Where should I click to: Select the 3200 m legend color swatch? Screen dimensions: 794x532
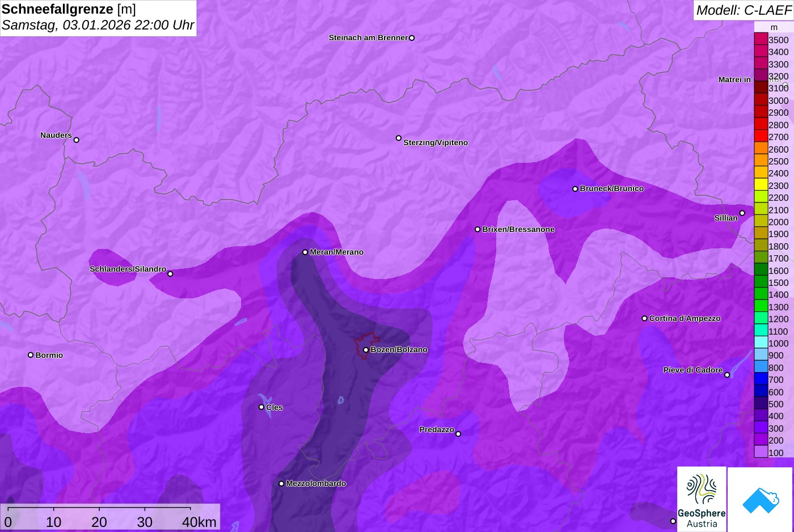[761, 75]
